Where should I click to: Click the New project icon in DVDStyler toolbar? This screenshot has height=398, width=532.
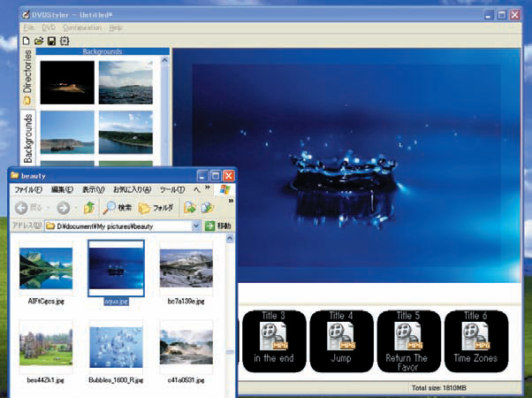coord(27,41)
